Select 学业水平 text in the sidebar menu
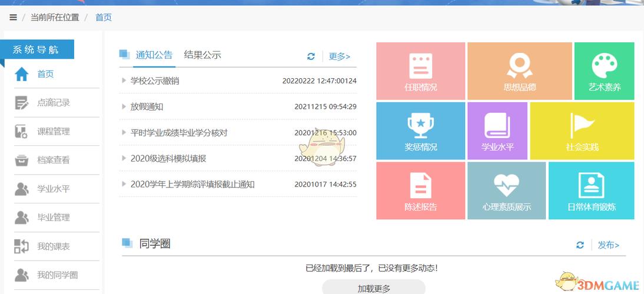The height and width of the screenshot is (294, 644). (54, 189)
